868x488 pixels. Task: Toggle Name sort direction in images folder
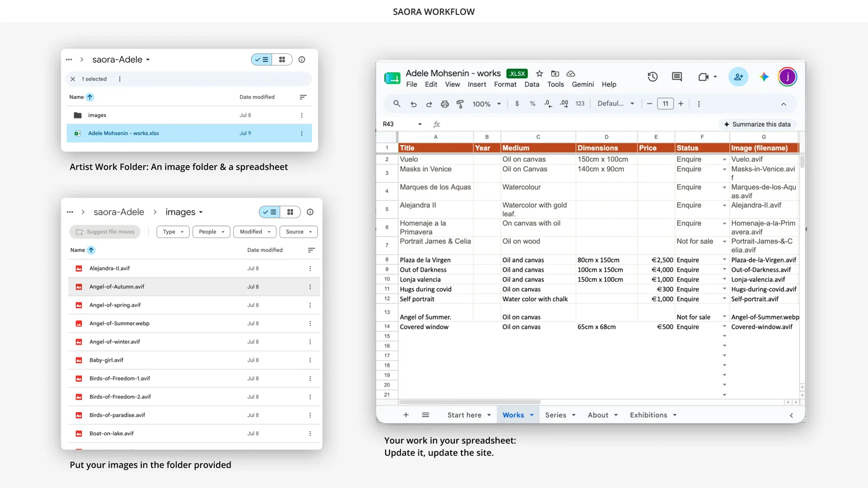pyautogui.click(x=91, y=250)
